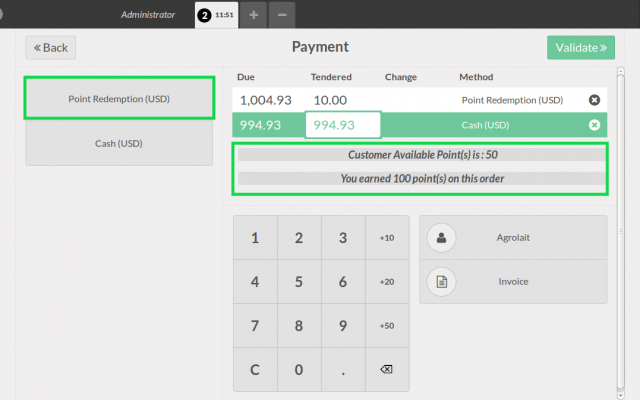Tap the C clear key
640x400 pixels.
pos(255,369)
